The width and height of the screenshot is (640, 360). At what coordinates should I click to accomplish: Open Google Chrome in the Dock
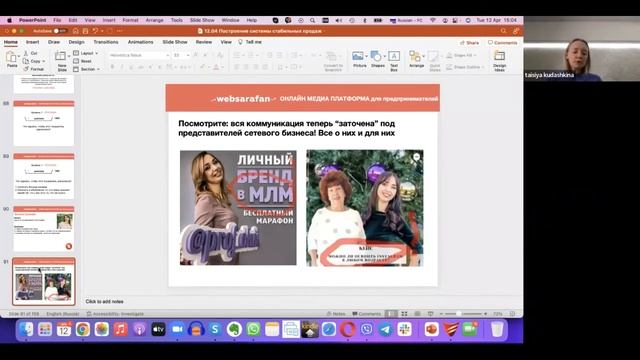(82, 329)
